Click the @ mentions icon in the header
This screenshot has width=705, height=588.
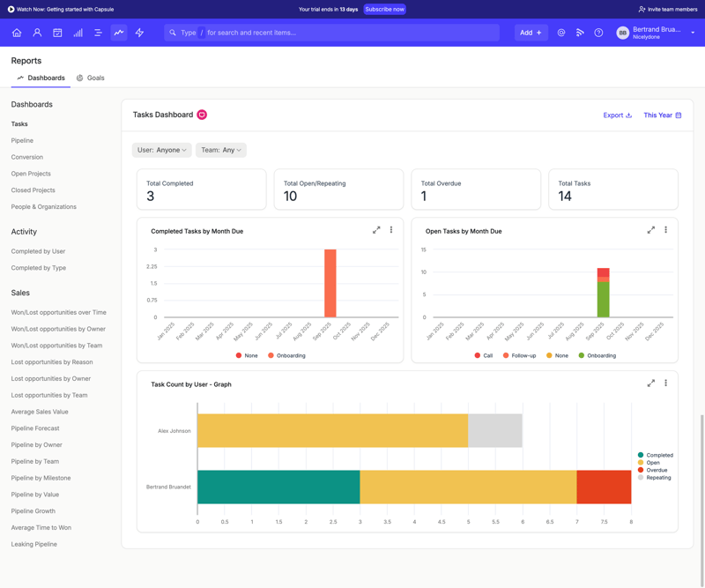(x=562, y=33)
